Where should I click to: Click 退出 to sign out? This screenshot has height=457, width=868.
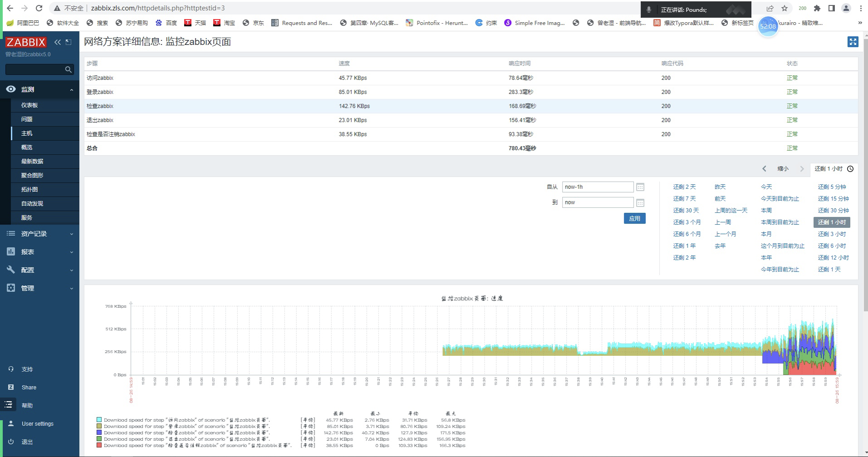pos(27,442)
